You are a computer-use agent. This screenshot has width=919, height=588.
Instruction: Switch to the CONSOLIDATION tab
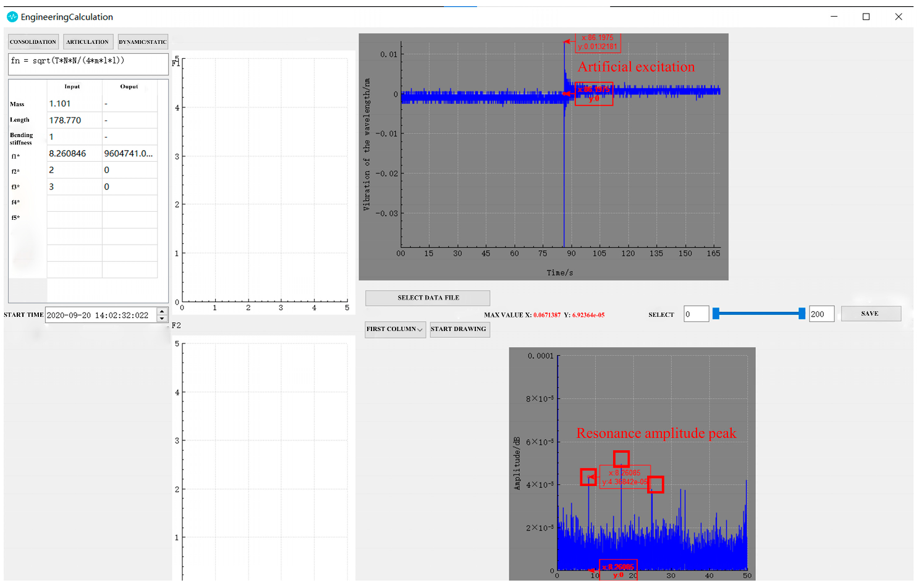(x=33, y=42)
